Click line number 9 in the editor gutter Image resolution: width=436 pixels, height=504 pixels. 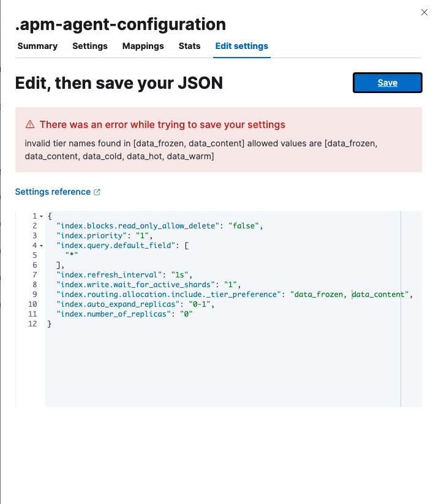point(35,295)
